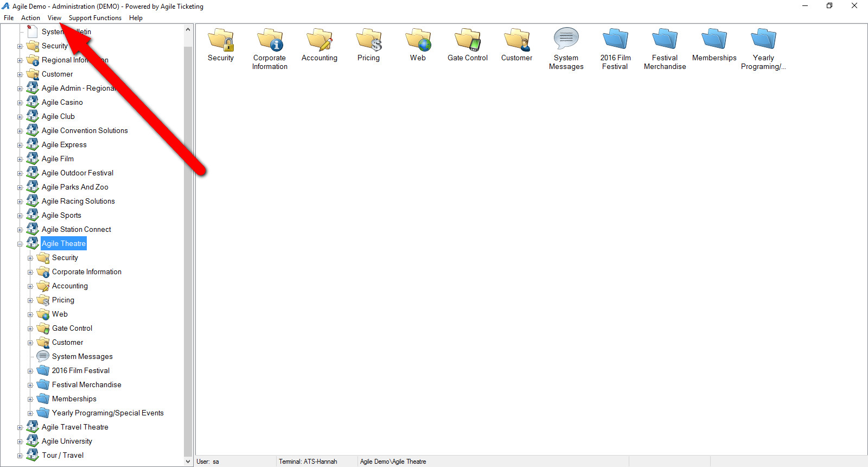Click the System Messages bubble icon in tree

point(43,356)
